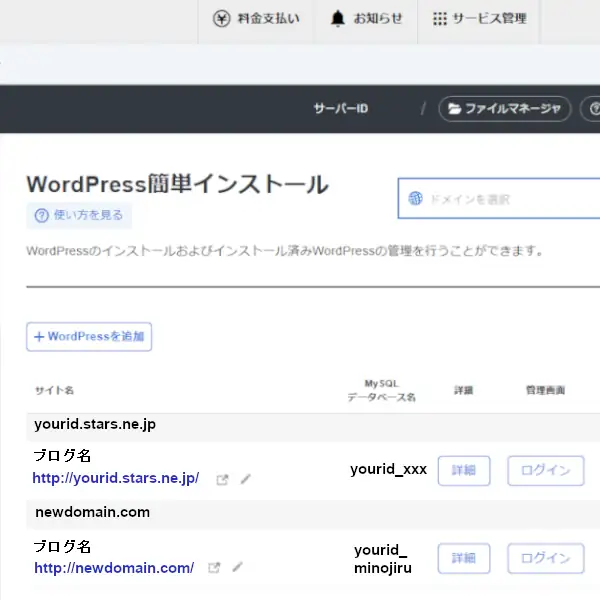Viewport: 600px width, 600px height.
Task: Open お知らせ notifications
Action: pyautogui.click(x=366, y=18)
